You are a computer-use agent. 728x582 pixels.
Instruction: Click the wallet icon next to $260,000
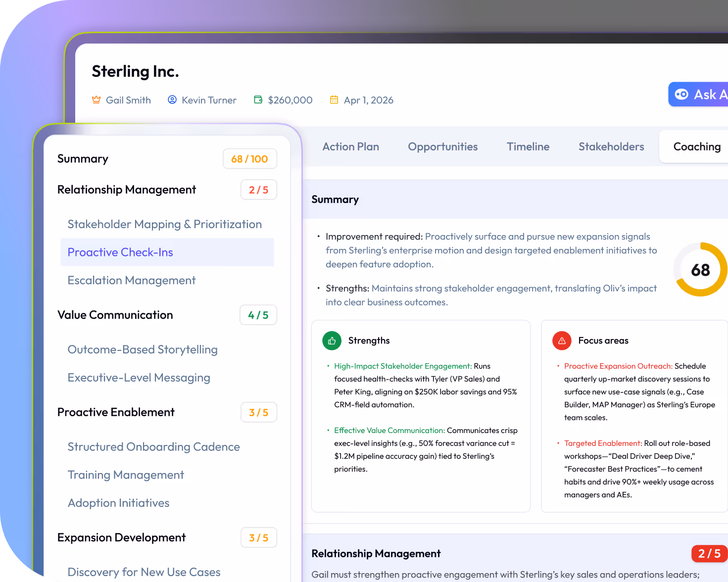click(258, 100)
